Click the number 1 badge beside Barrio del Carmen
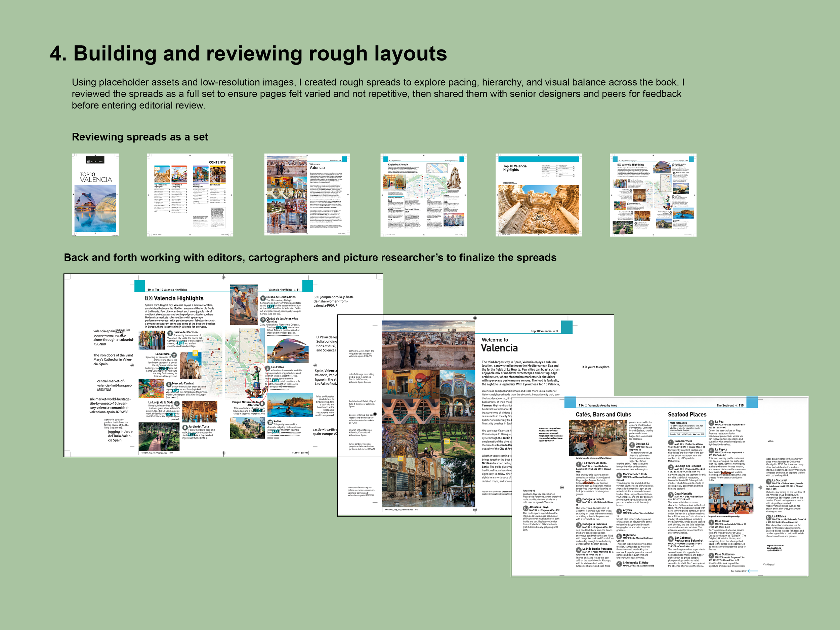The width and height of the screenshot is (840, 630). tap(170, 333)
